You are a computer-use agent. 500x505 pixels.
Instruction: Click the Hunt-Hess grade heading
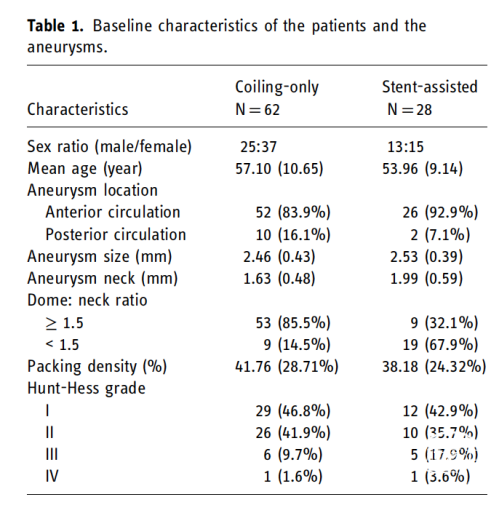[86, 388]
